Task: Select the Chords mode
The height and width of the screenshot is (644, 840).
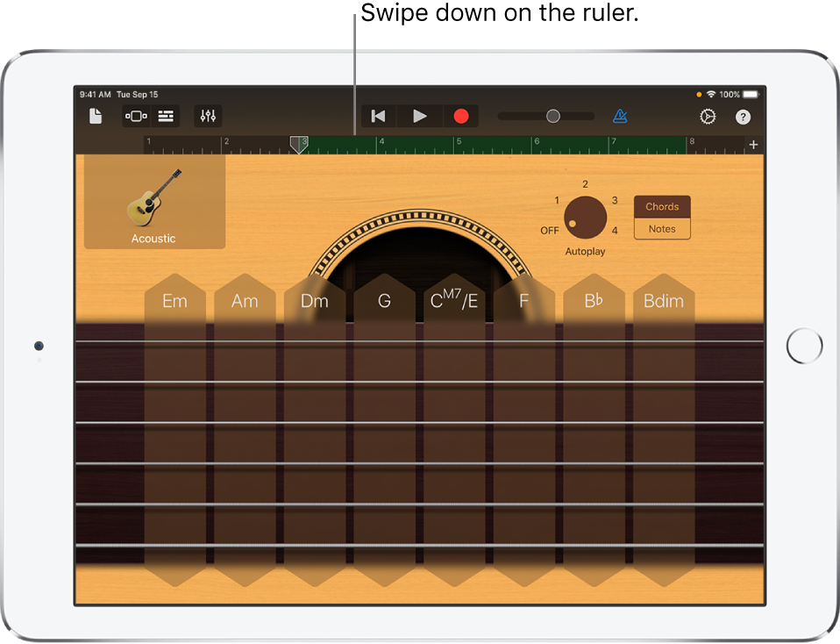Action: click(x=662, y=207)
